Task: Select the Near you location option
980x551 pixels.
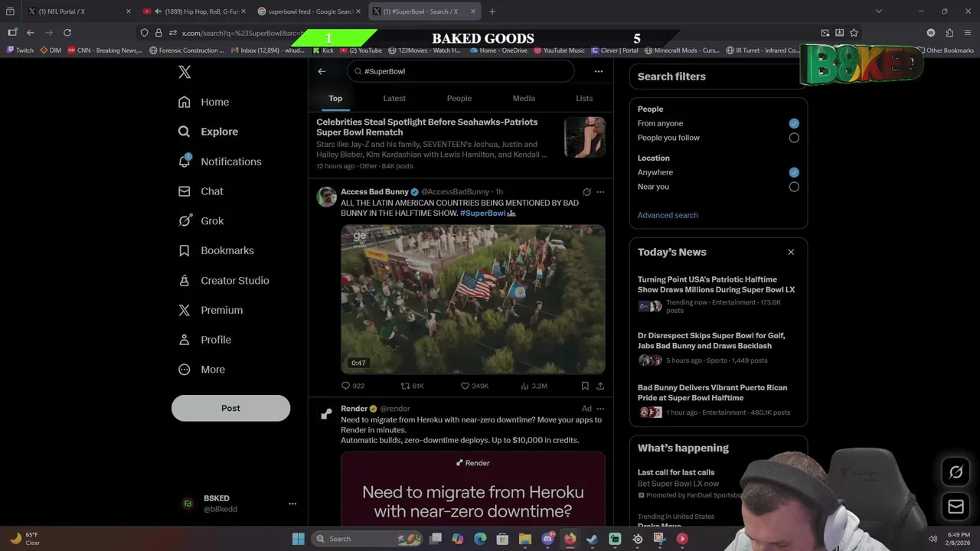Action: pyautogui.click(x=794, y=187)
